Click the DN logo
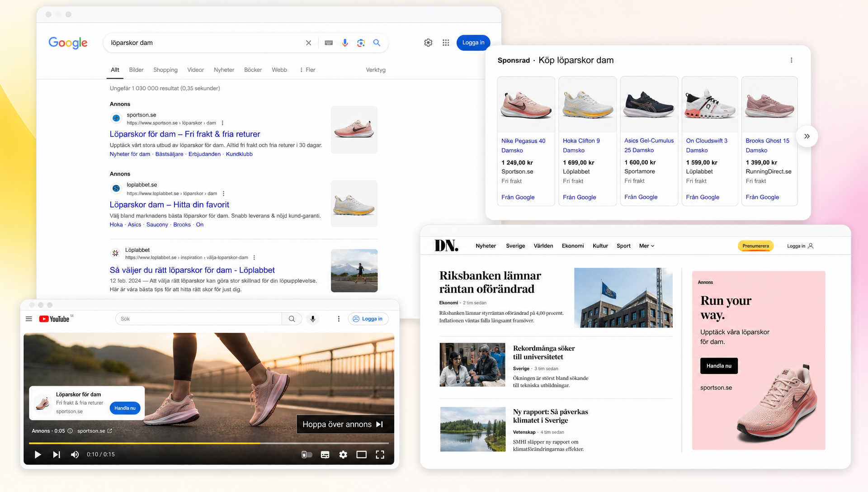 click(x=446, y=246)
